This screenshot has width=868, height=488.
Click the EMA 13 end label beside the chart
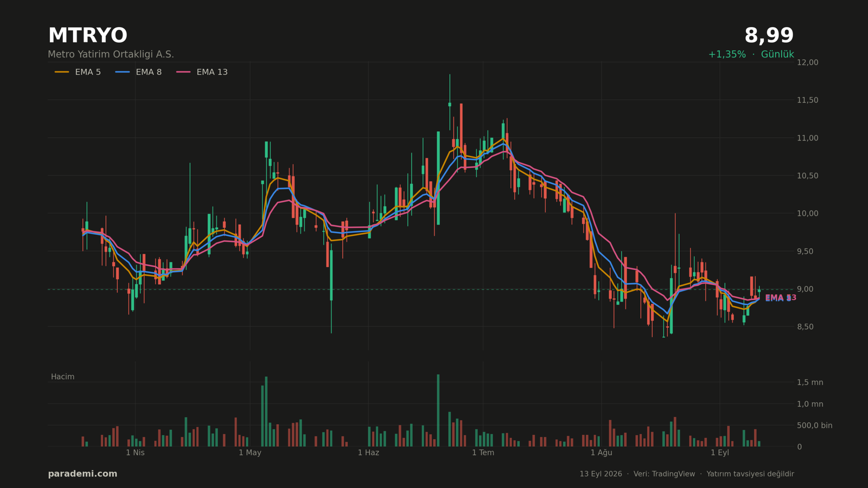pyautogui.click(x=781, y=298)
